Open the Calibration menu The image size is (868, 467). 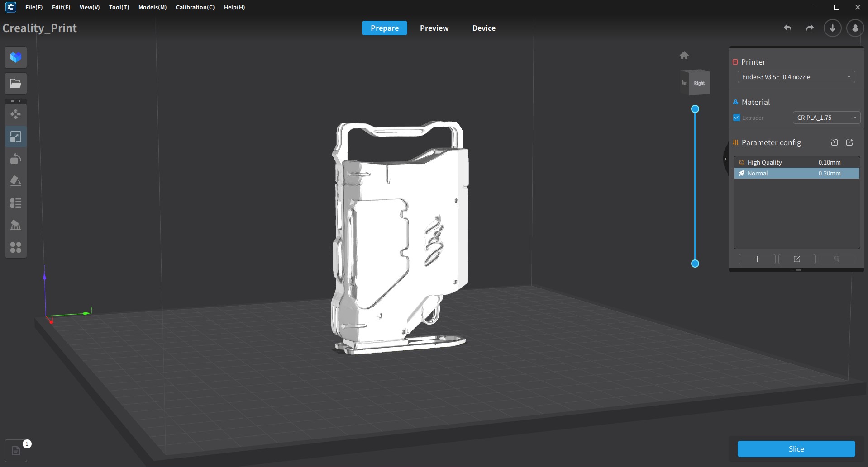click(196, 7)
